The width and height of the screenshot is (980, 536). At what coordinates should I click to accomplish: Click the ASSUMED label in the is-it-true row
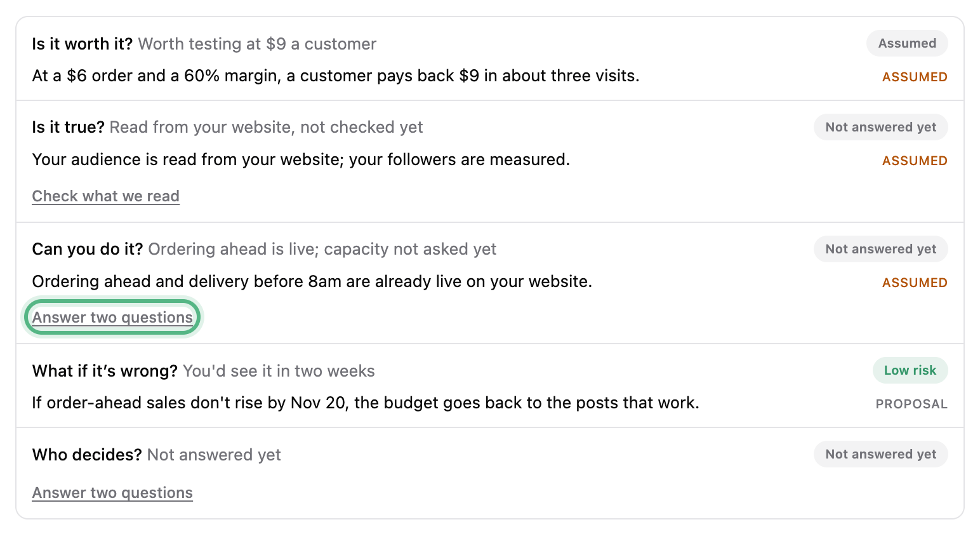click(x=915, y=161)
